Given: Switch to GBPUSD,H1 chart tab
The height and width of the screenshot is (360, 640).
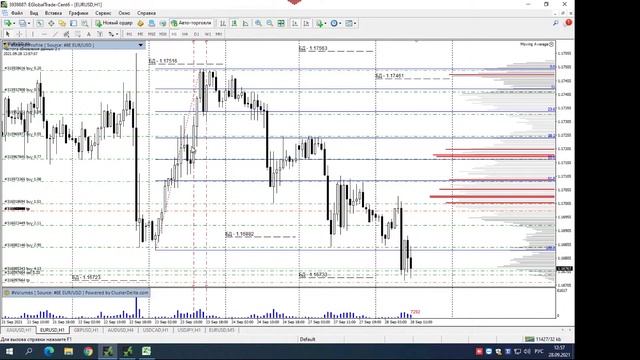Looking at the screenshot, I should tap(86, 330).
